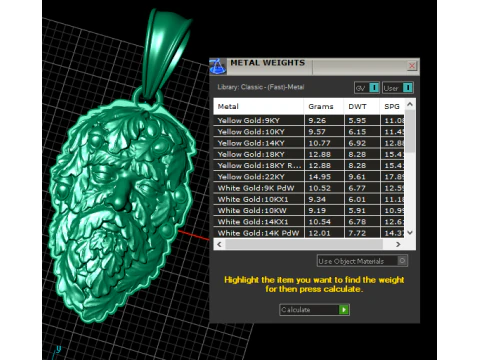Image resolution: width=480 pixels, height=360 pixels.
Task: Sort by the Metal column header
Action: tap(258, 107)
